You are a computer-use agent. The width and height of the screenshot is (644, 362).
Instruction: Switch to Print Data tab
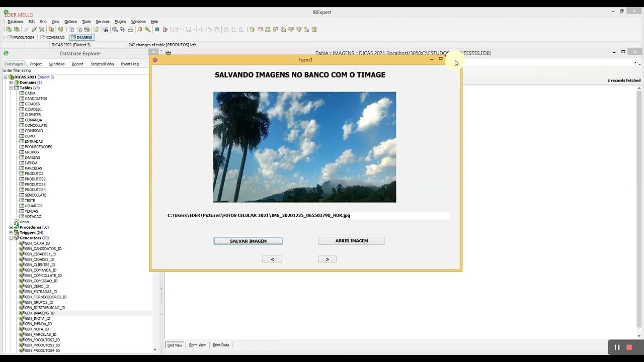coord(221,345)
